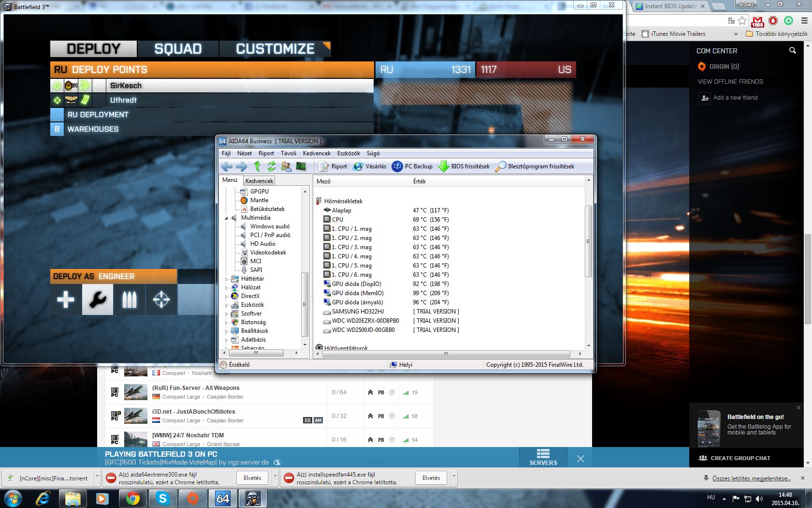This screenshot has height=508, width=812.
Task: Expand the Háttértár tree node
Action: (x=226, y=279)
